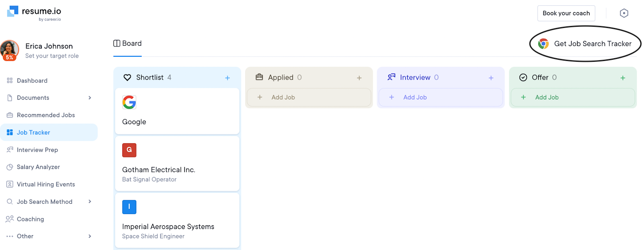Click Get Job Search Tracker link
Screen dimensions: 644x250
point(592,44)
